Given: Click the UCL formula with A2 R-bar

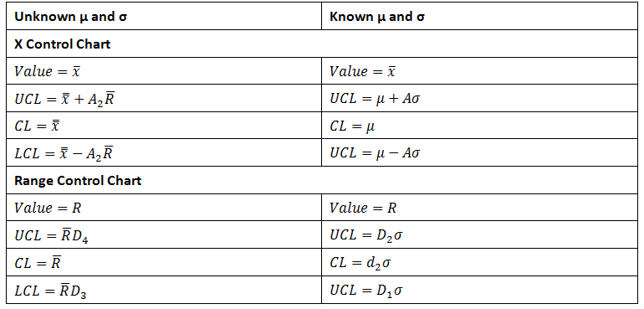Looking at the screenshot, I should click(164, 98).
